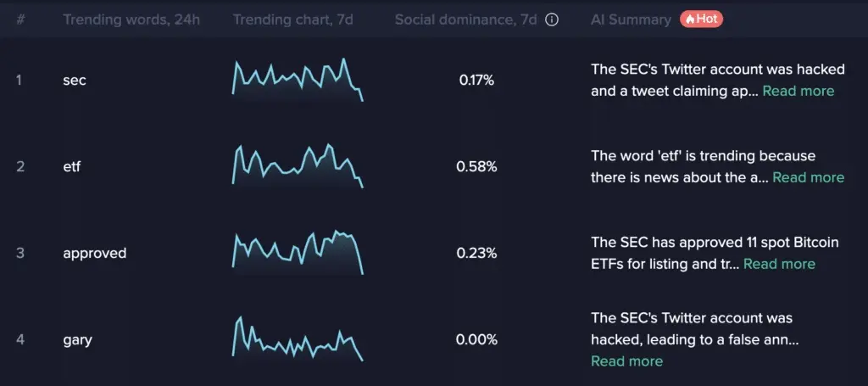This screenshot has width=868, height=386.
Task: Open the 'etf' trending sparkline chart
Action: click(x=298, y=165)
